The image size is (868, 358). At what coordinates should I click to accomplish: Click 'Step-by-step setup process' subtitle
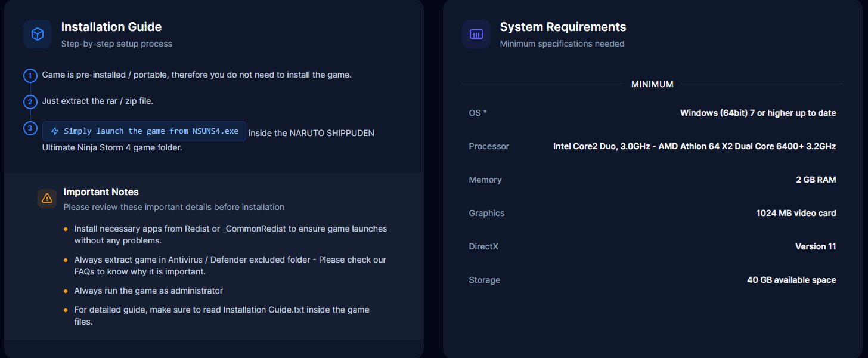click(116, 44)
